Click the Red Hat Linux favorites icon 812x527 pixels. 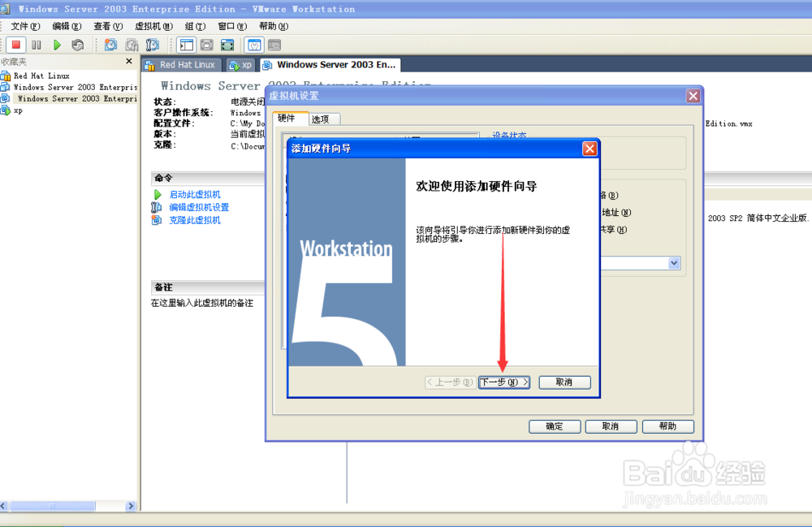pyautogui.click(x=6, y=76)
